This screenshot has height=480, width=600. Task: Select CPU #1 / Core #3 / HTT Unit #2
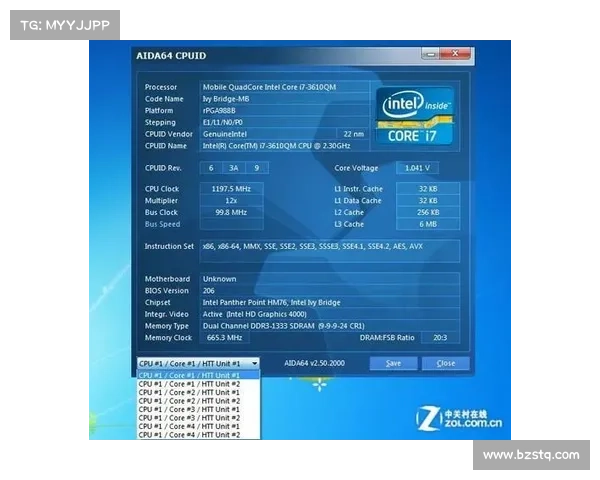(198, 418)
